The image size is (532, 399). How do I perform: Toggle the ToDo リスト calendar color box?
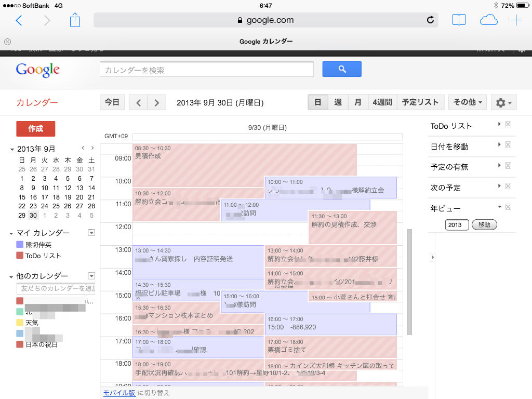tap(20, 256)
